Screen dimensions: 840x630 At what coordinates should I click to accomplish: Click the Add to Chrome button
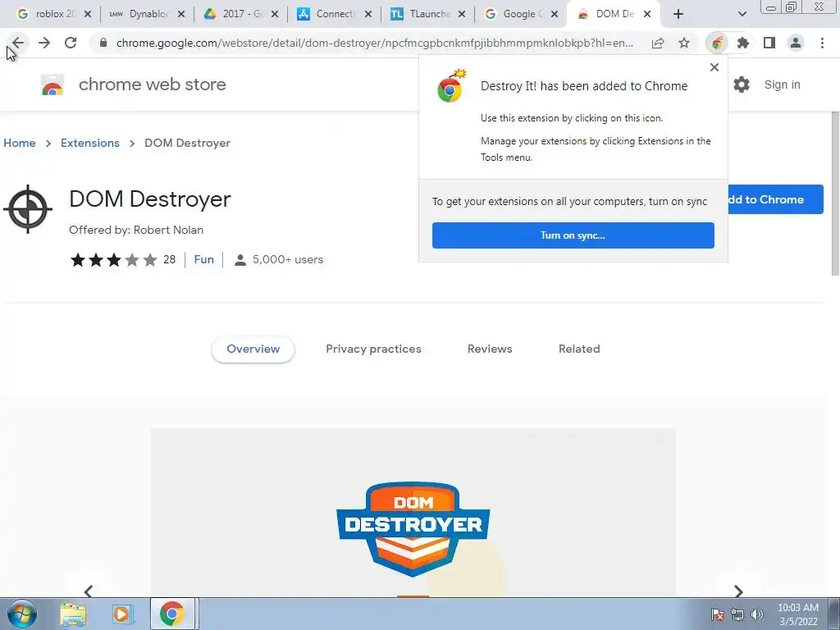775,199
